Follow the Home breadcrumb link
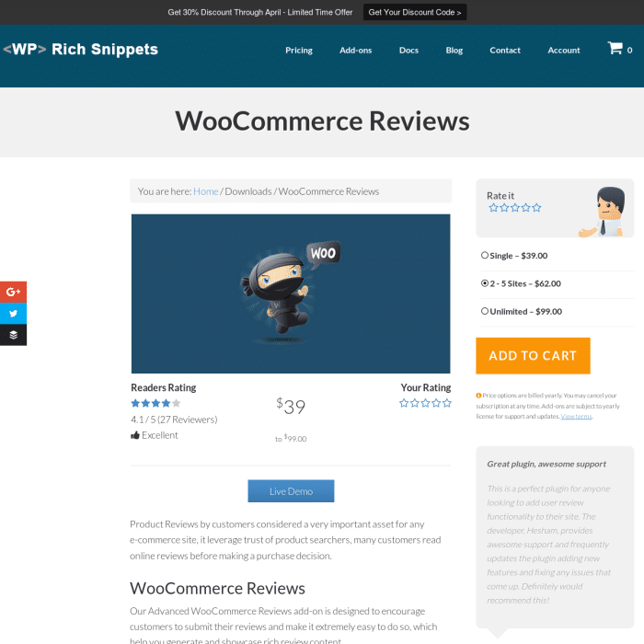Screen dimensions: 644x644 pyautogui.click(x=205, y=191)
